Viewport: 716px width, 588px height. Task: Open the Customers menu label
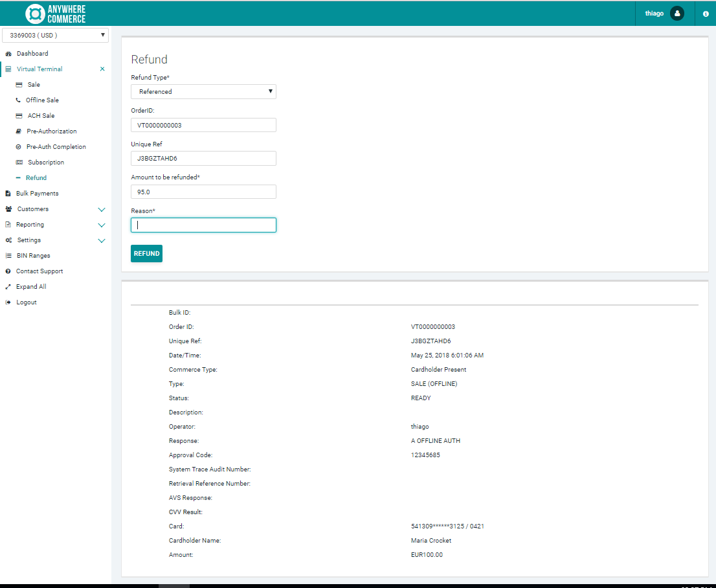tap(33, 209)
